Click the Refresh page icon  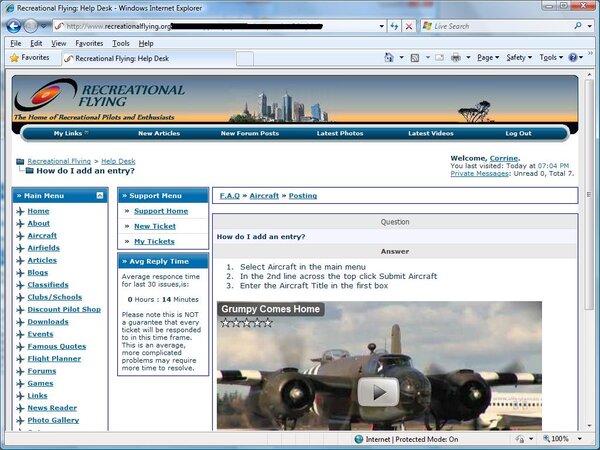click(x=391, y=26)
